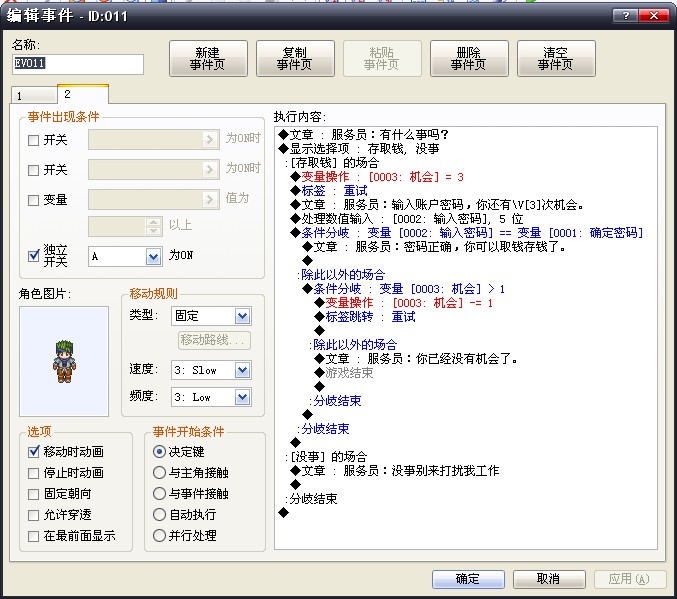The width and height of the screenshot is (677, 599).
Task: Uncheck the 独立开关 checkbox
Action: pos(33,256)
